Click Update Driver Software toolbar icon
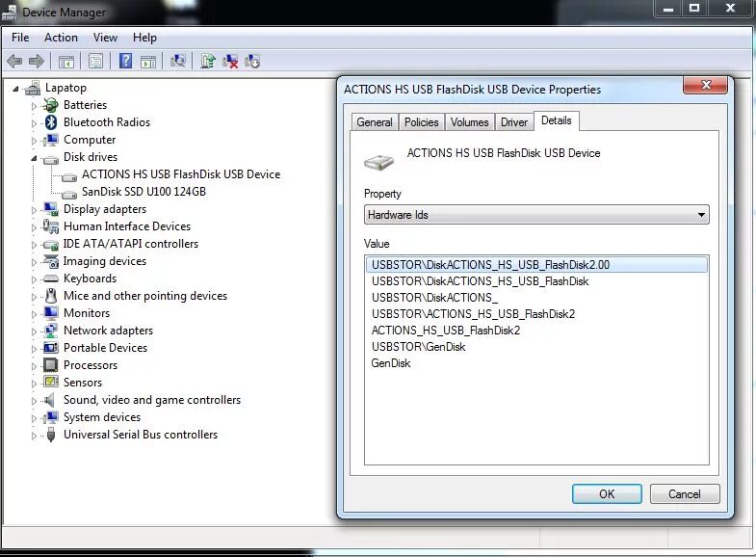Viewport: 756px width, 557px height. [208, 62]
